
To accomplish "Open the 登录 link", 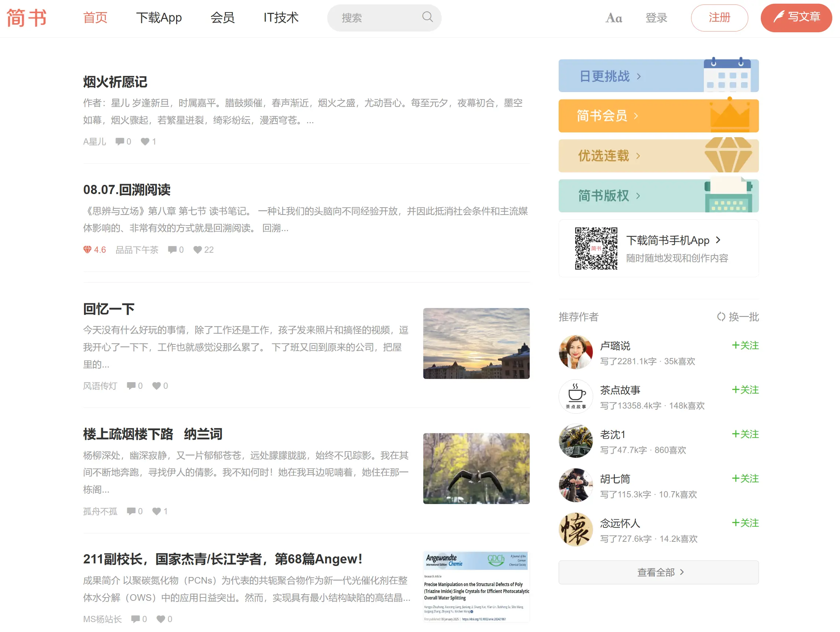I will click(x=656, y=18).
